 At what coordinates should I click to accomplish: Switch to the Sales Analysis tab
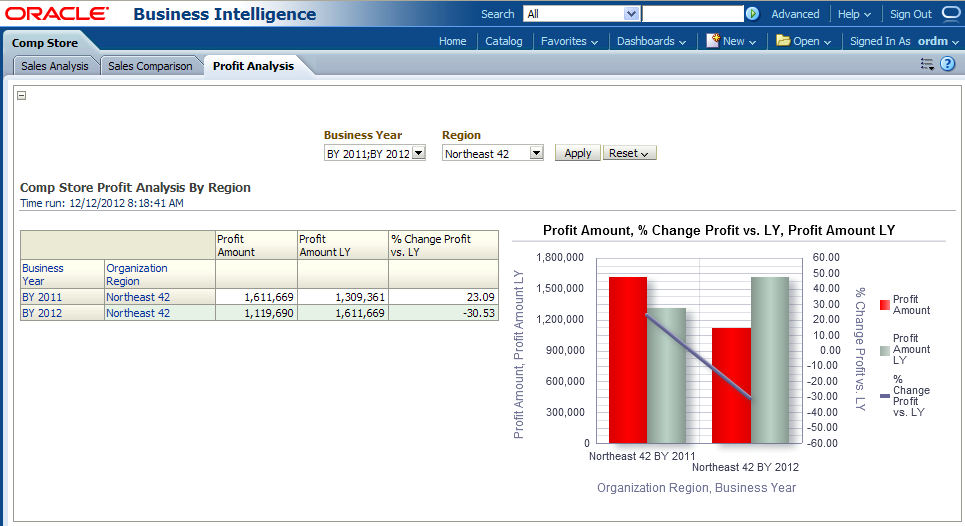56,66
